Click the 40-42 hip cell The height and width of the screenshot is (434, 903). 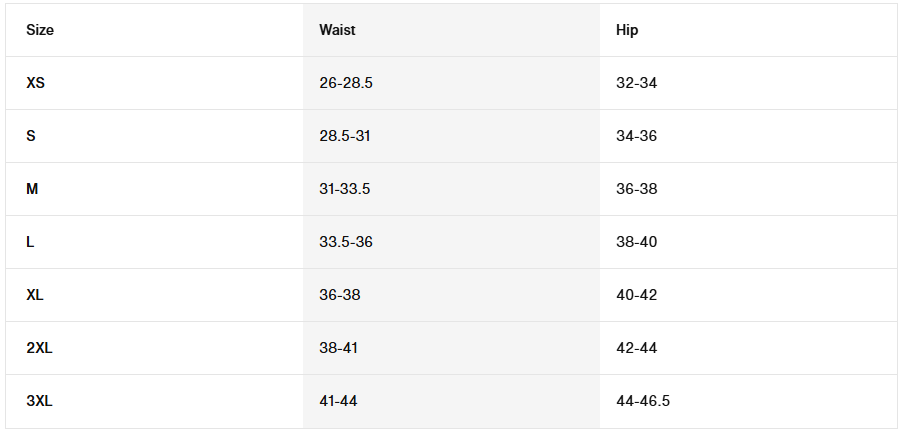pos(637,295)
